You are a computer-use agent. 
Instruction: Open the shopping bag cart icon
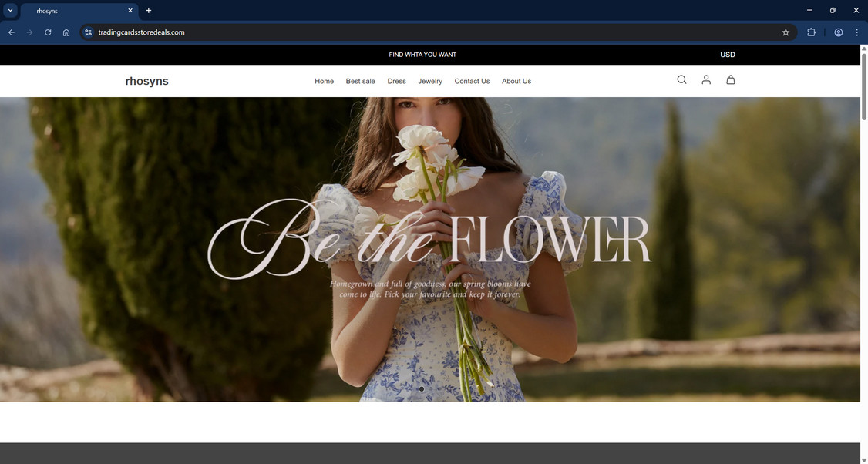[x=730, y=79]
